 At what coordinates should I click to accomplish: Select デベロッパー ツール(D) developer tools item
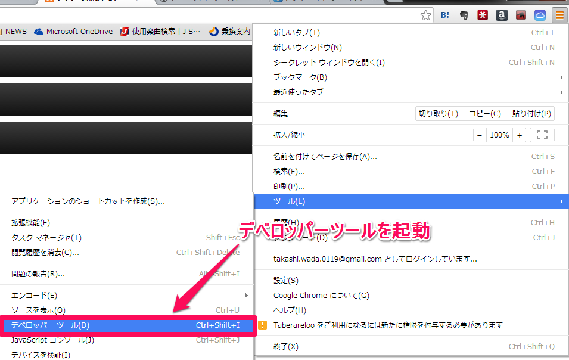(127, 325)
